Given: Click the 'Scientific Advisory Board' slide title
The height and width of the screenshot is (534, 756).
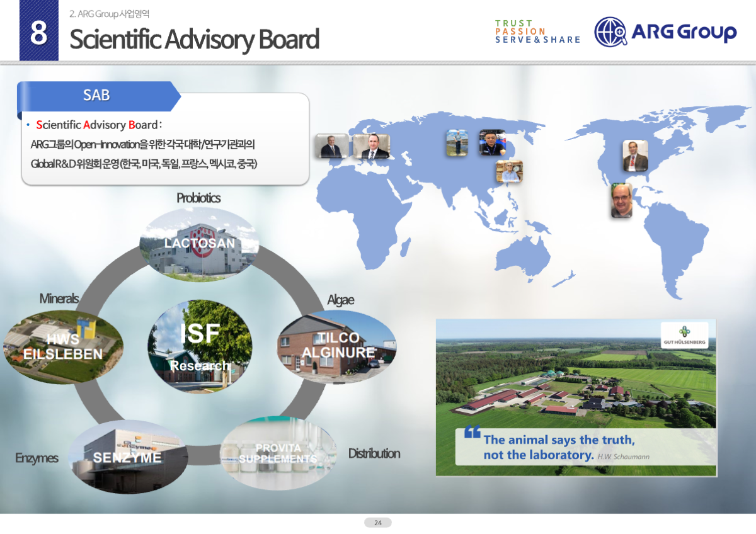Looking at the screenshot, I should (x=194, y=39).
